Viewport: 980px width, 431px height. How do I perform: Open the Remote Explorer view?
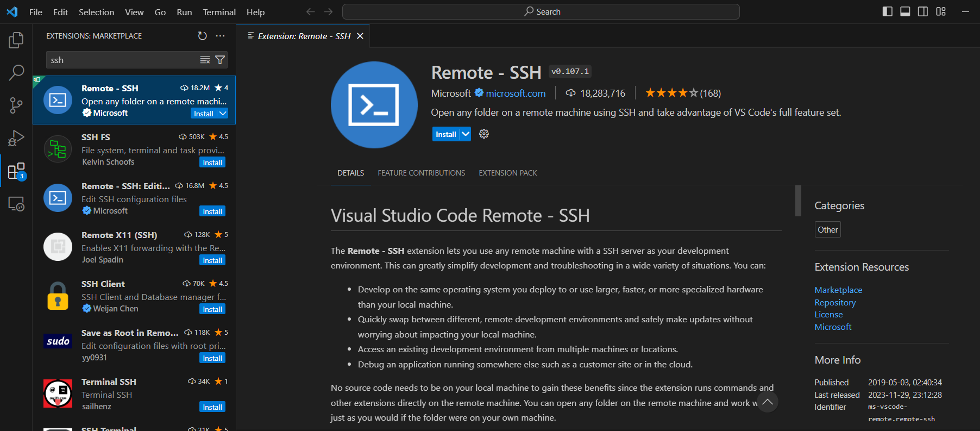(x=16, y=204)
